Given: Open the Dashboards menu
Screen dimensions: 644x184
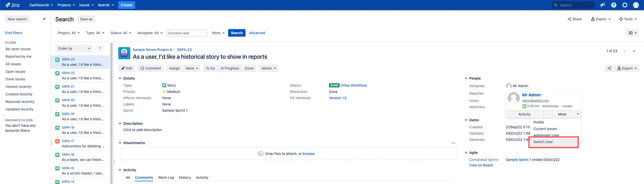Looking at the screenshot, I should point(41,5).
